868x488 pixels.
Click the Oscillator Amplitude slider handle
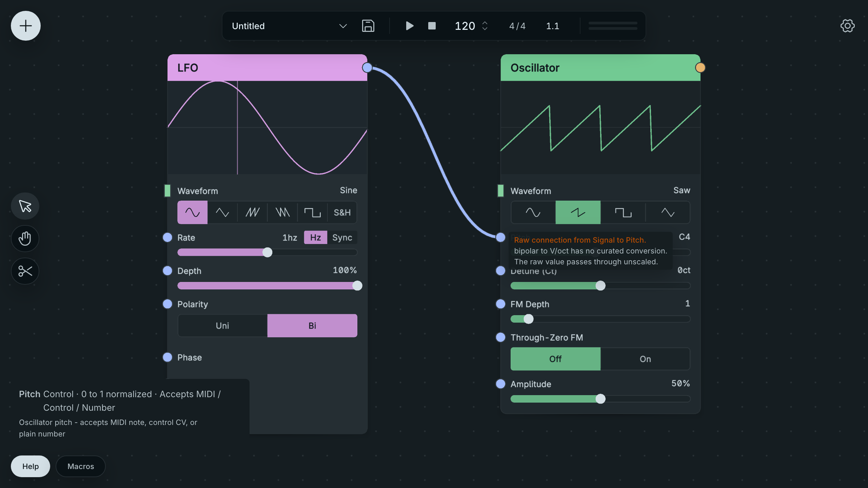coord(600,399)
